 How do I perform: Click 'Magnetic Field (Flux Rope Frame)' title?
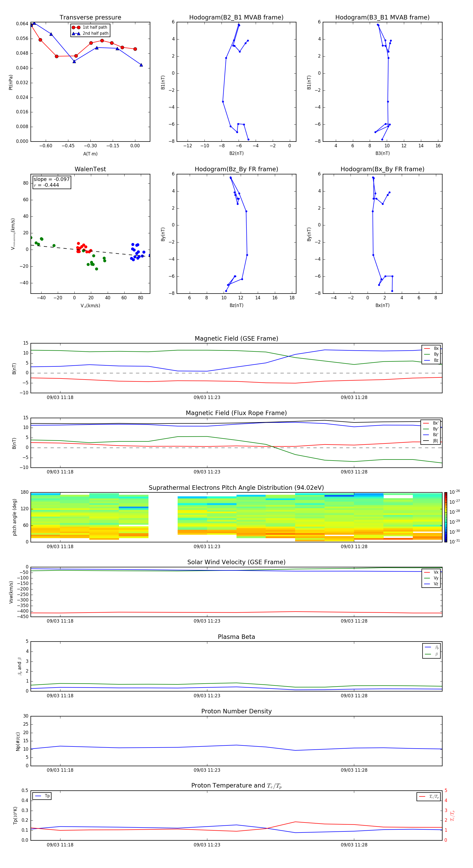click(236, 413)
